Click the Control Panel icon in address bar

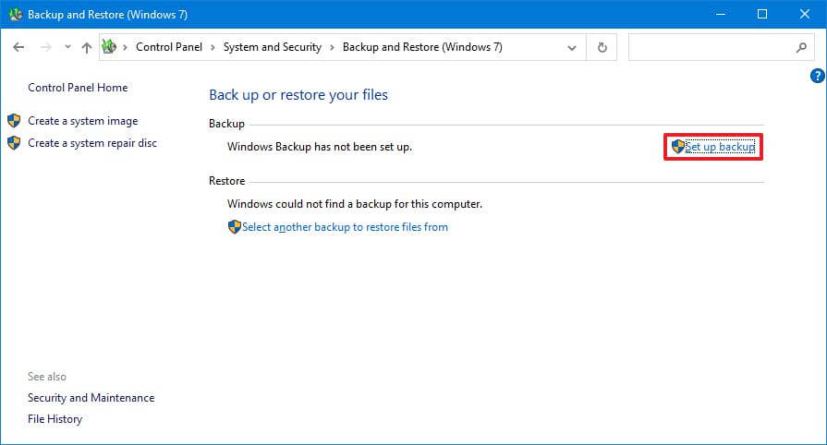(x=110, y=47)
